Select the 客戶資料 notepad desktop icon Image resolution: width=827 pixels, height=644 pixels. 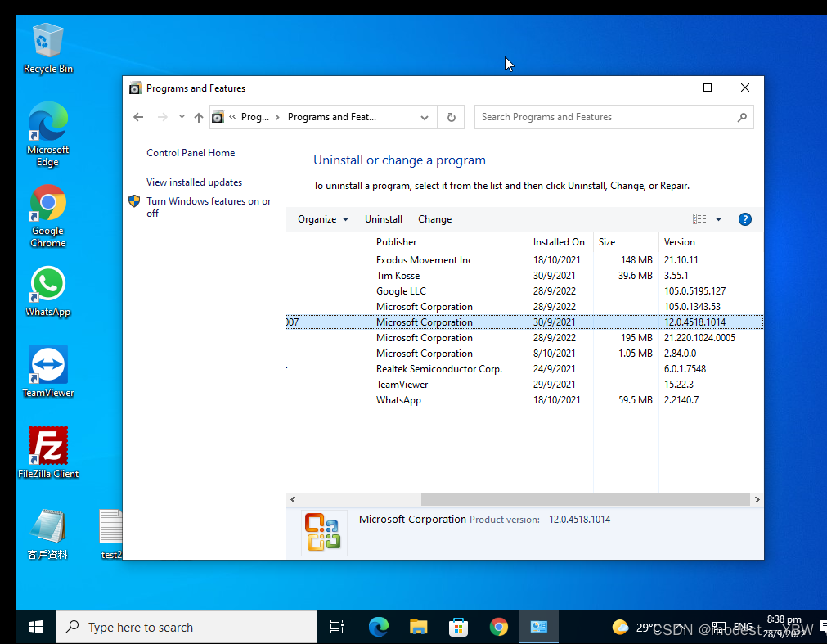(48, 534)
